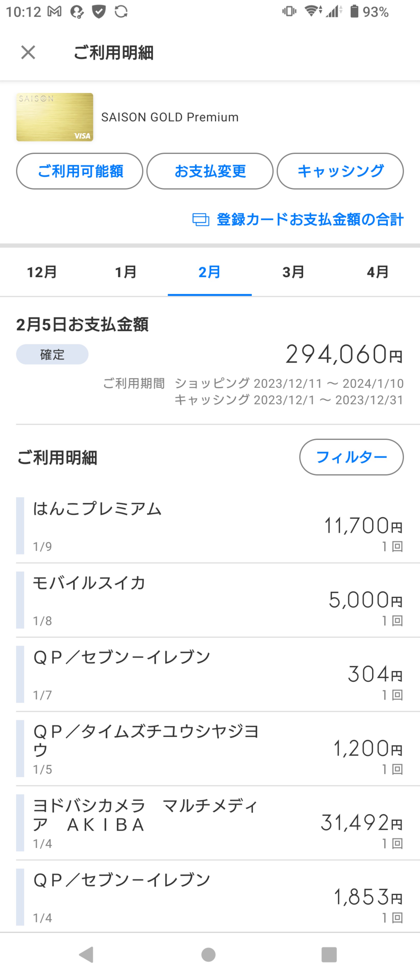The width and height of the screenshot is (420, 980).
Task: Open ご利用可能額 available credit
Action: coord(80,171)
